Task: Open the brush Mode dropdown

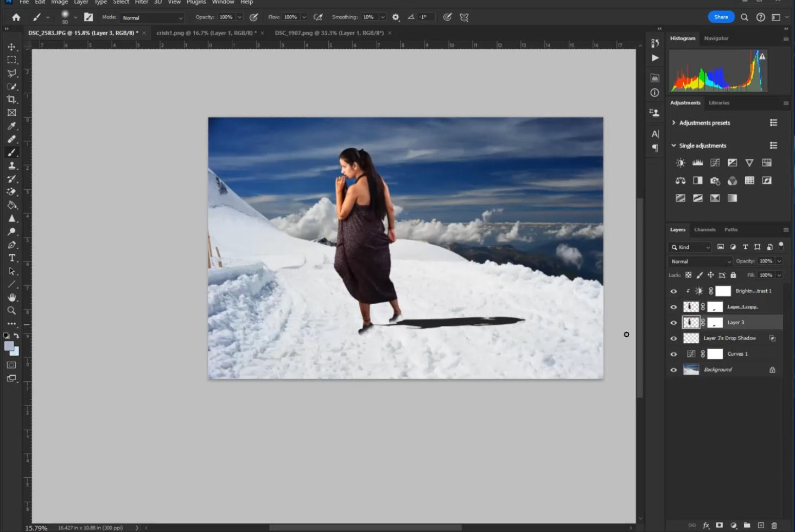Action: [x=152, y=18]
